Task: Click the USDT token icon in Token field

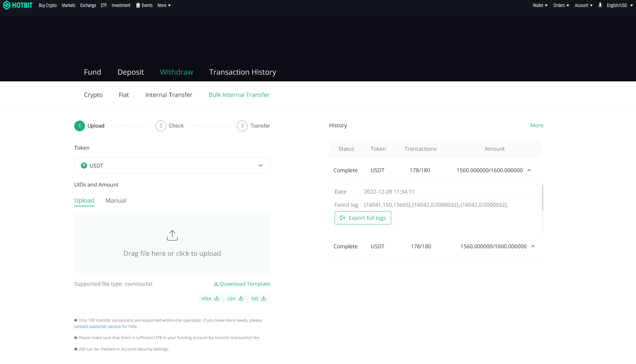Action: coord(84,165)
